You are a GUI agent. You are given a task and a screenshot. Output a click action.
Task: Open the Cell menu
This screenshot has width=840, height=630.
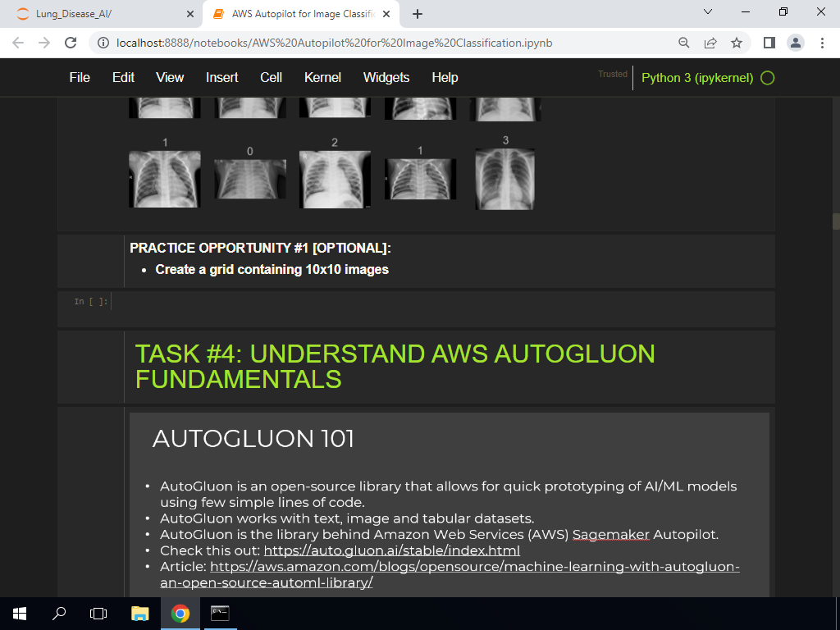[x=271, y=78]
